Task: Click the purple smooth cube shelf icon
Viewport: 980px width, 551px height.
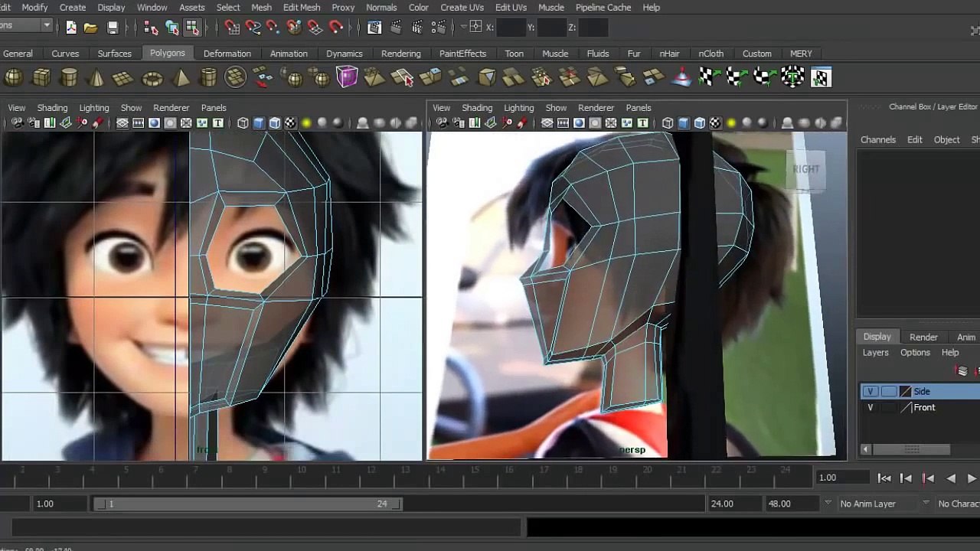Action: 347,77
